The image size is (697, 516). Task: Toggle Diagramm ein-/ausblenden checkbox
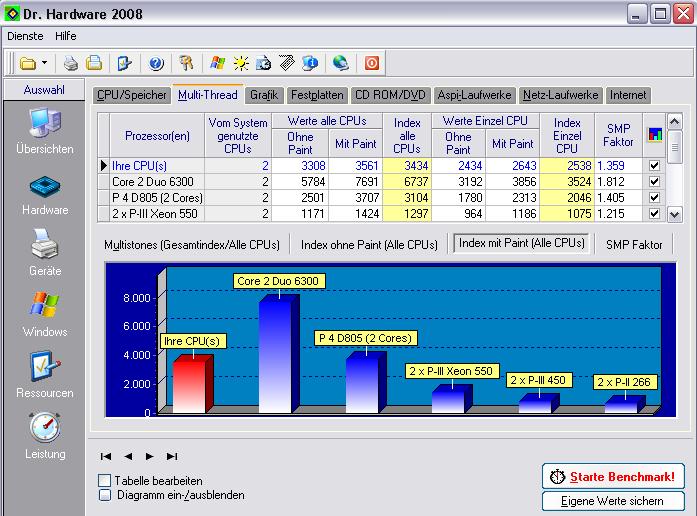coord(105,495)
